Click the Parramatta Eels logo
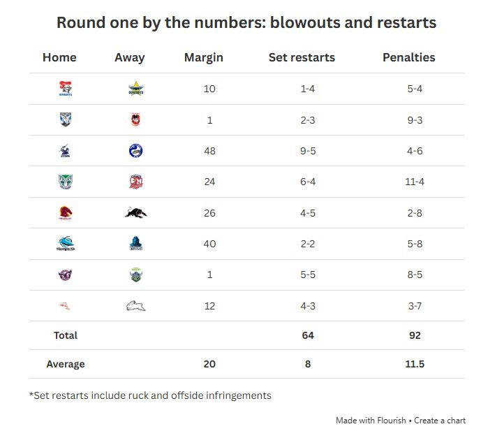 click(135, 151)
